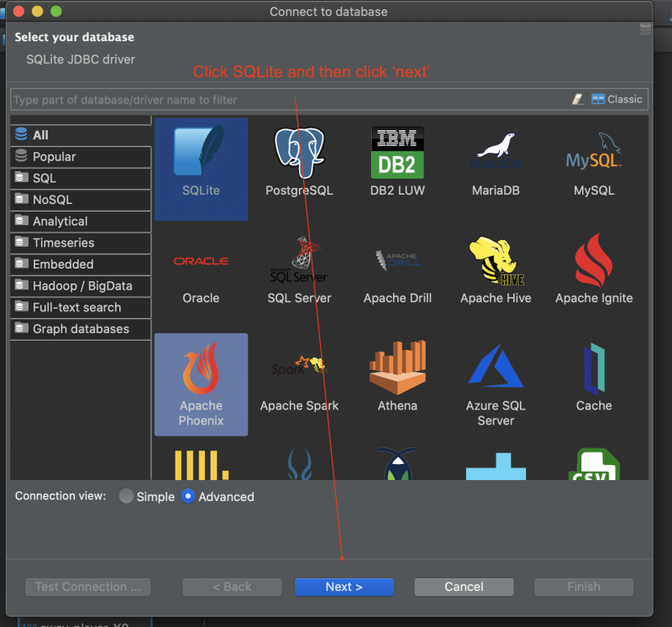Click the Finish button
Image resolution: width=672 pixels, height=627 pixels.
click(x=584, y=587)
